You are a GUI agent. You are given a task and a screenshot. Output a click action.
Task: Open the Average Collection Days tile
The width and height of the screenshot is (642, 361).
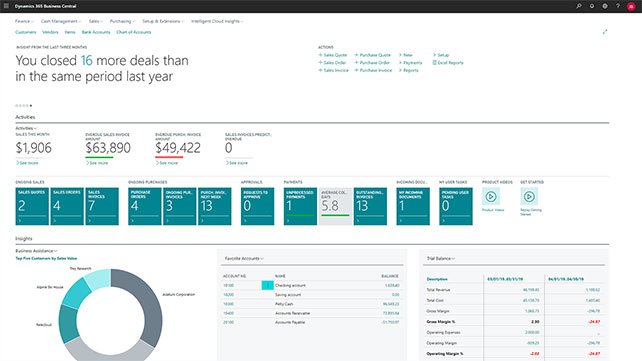coord(335,206)
